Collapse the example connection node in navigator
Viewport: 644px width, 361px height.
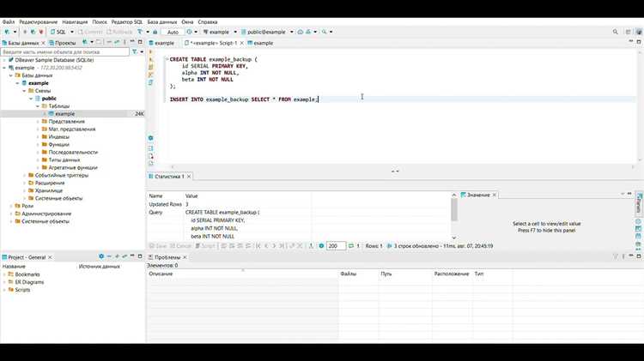click(x=4, y=68)
